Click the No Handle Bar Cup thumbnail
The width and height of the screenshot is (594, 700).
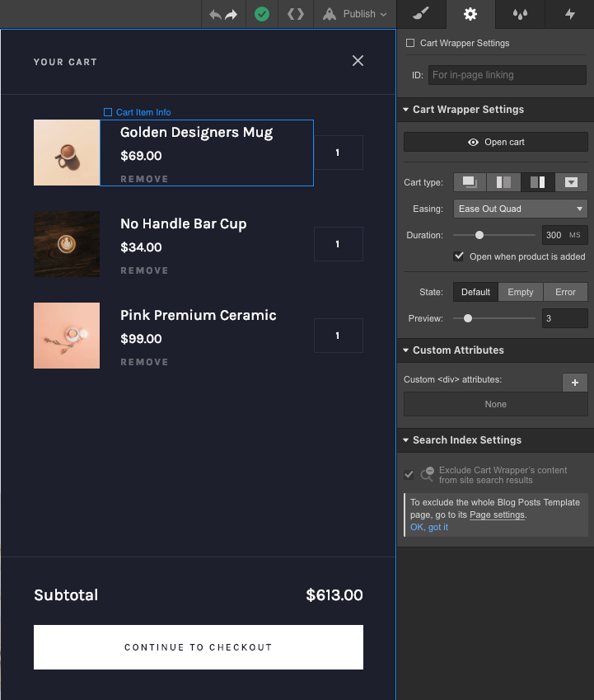point(67,244)
